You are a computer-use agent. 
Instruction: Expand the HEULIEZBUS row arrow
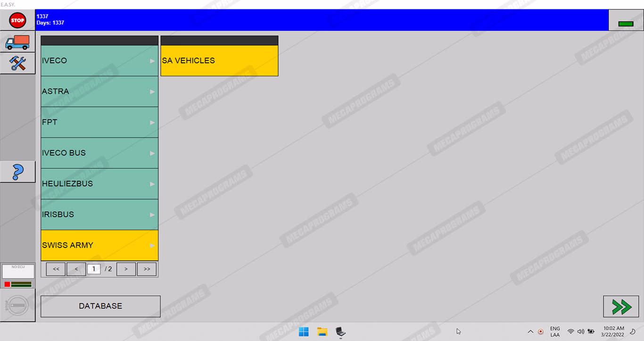click(152, 183)
